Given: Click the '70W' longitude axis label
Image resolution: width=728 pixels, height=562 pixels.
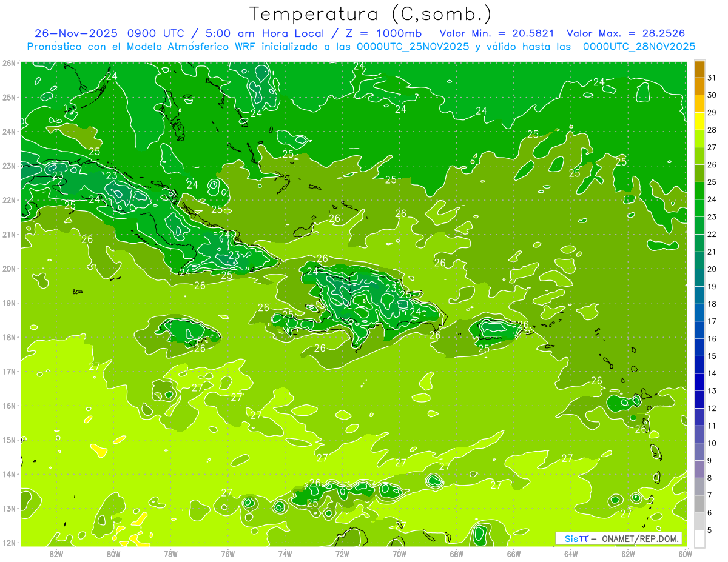Looking at the screenshot, I should tap(399, 554).
